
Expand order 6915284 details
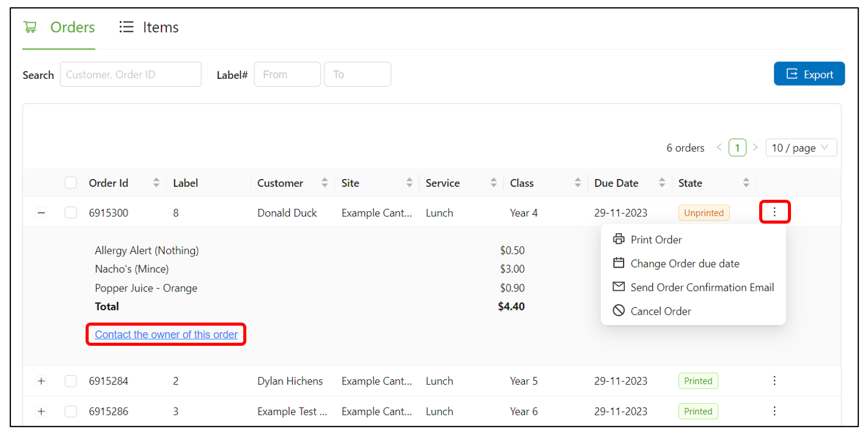click(41, 381)
